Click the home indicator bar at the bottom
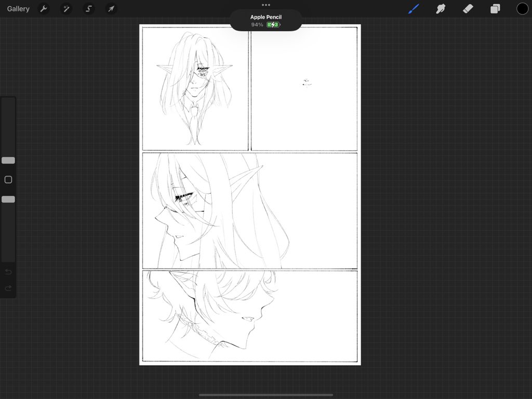 click(266, 395)
